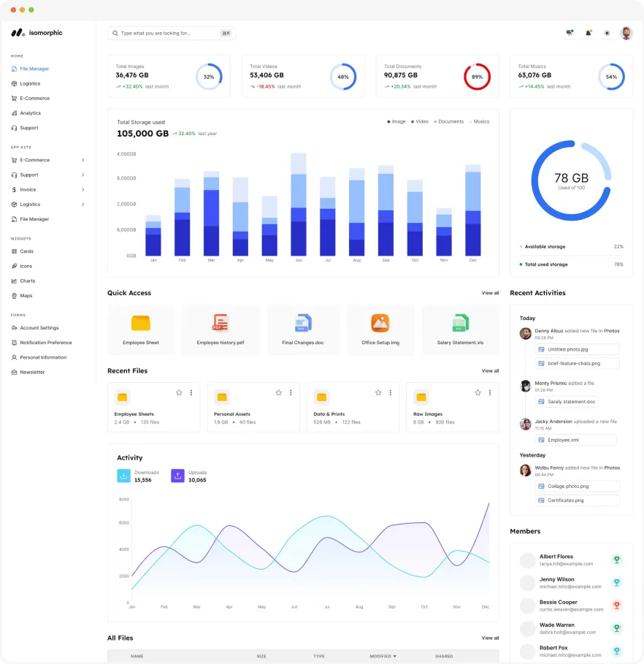
Task: Click Wade Warren trophy badge
Action: coord(617,628)
